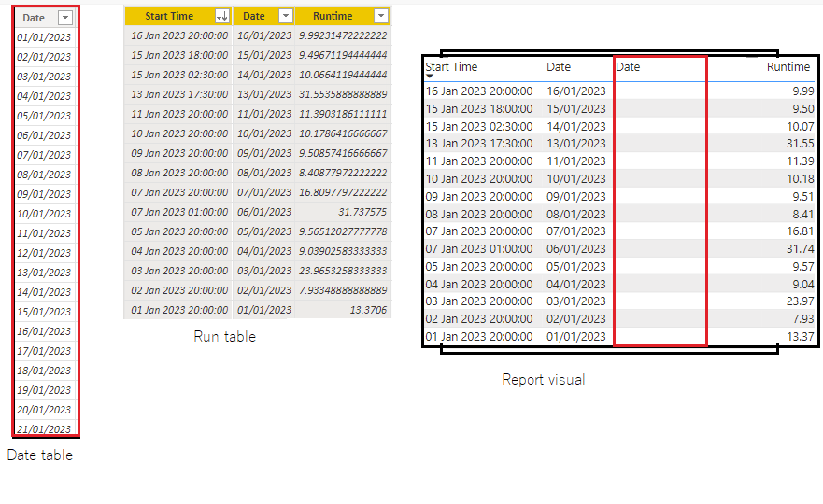Viewport: 823px width, 504px height.
Task: Select report visual Runtime value 23.97
Action: (800, 301)
